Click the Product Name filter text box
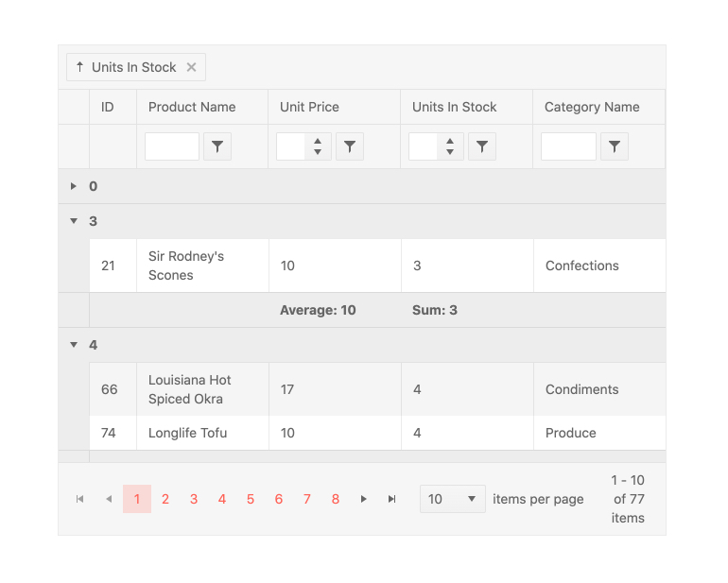 coord(172,146)
